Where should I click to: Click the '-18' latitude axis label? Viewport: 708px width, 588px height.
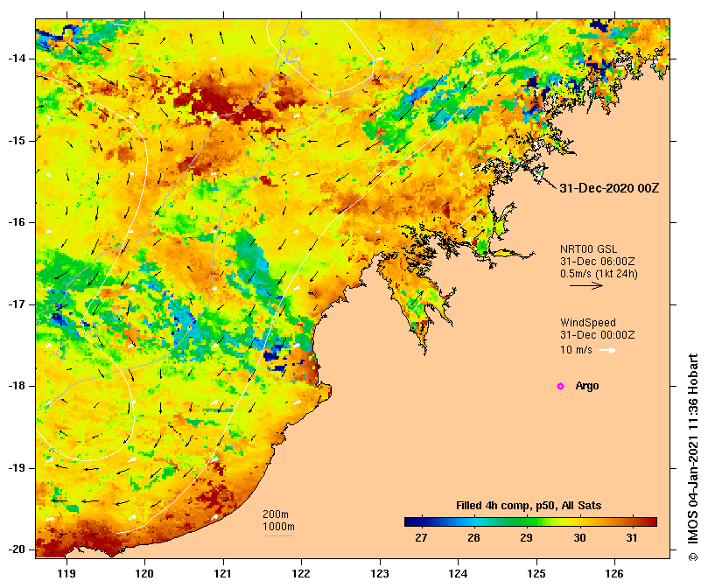tap(17, 386)
